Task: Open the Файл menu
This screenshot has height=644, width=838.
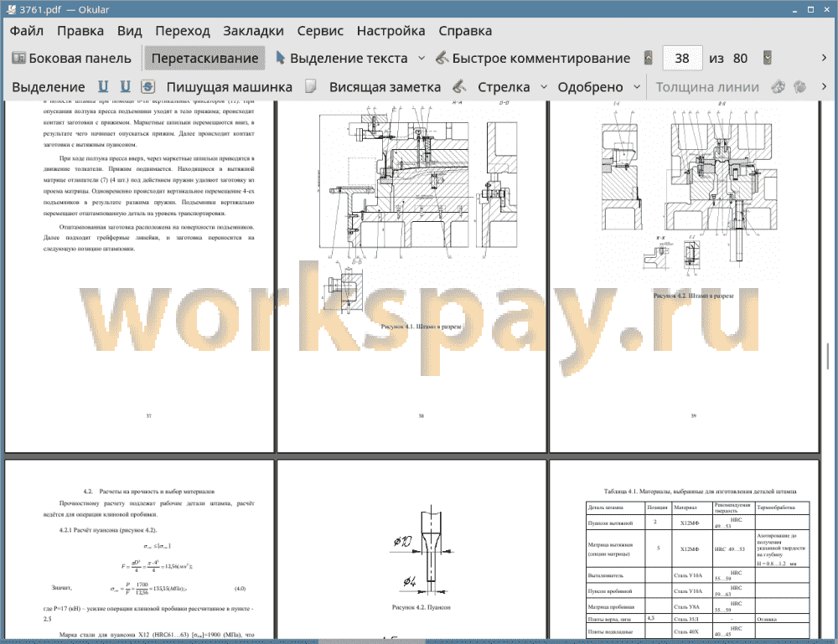Action: coord(27,31)
